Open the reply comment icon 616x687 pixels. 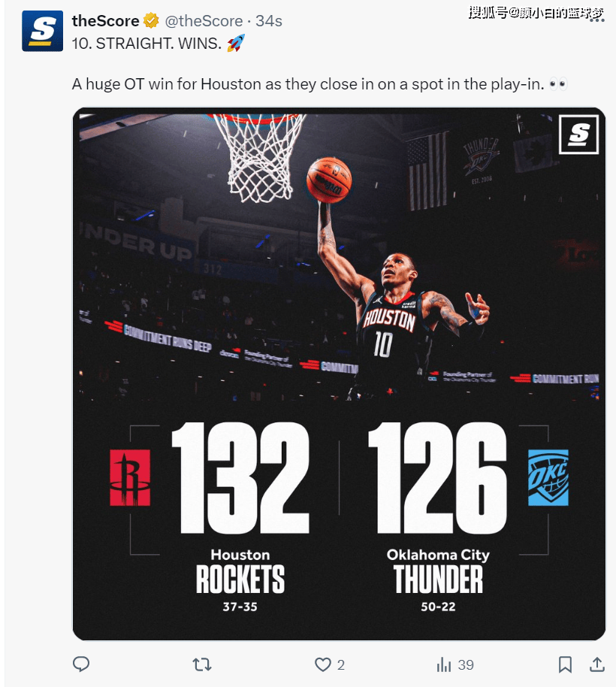tap(81, 664)
